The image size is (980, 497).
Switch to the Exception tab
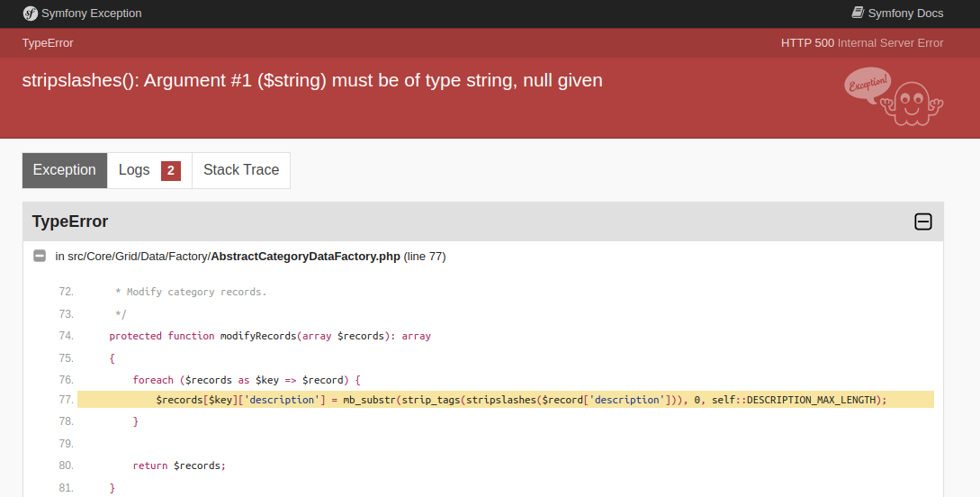coord(65,170)
